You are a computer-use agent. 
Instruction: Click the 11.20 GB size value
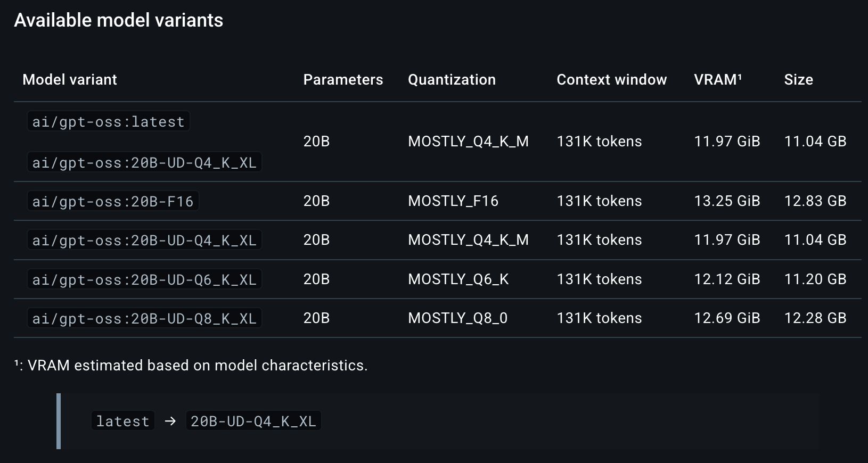click(x=815, y=279)
